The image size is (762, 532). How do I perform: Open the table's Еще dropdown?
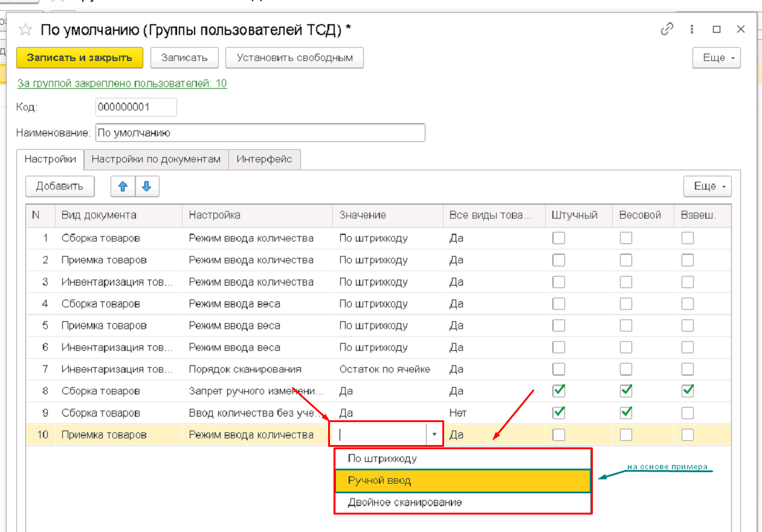707,187
